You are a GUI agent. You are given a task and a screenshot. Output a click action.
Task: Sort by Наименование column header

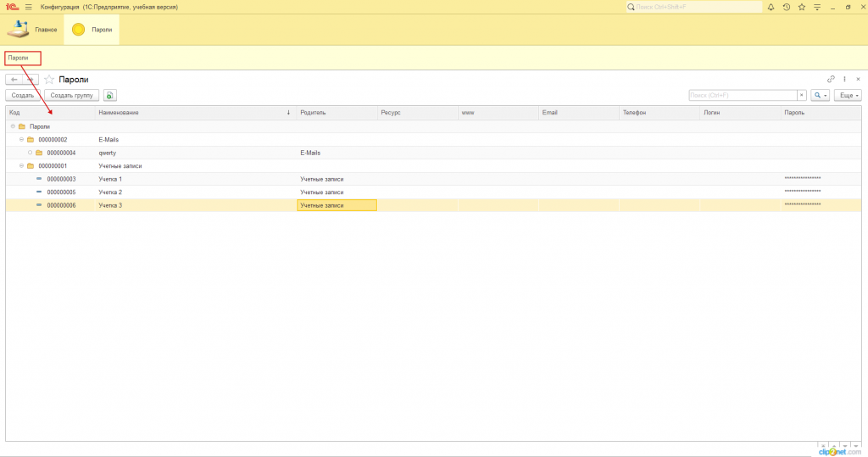[196, 113]
